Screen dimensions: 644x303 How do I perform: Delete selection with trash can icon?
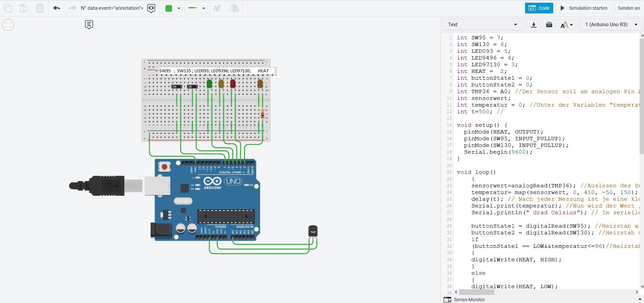click(x=40, y=8)
